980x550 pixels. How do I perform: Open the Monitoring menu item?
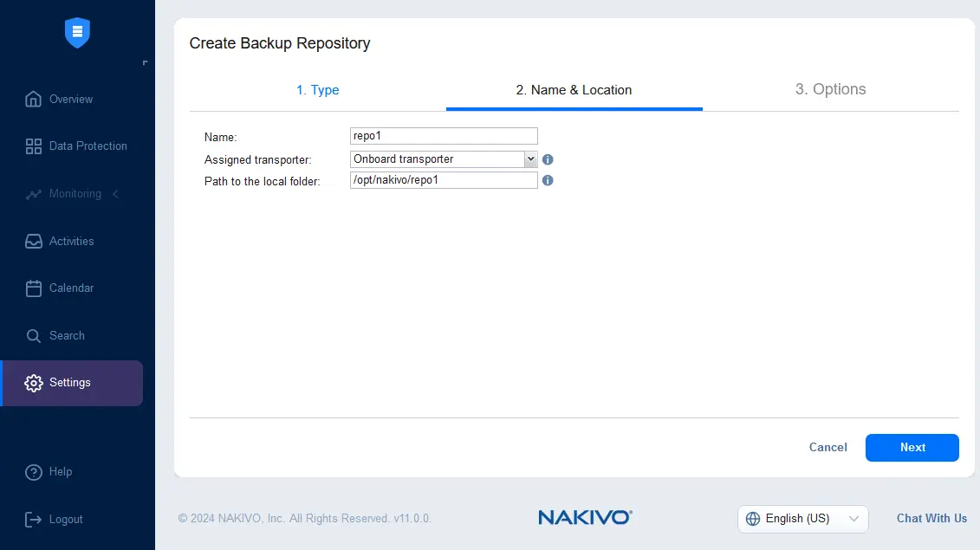75,194
